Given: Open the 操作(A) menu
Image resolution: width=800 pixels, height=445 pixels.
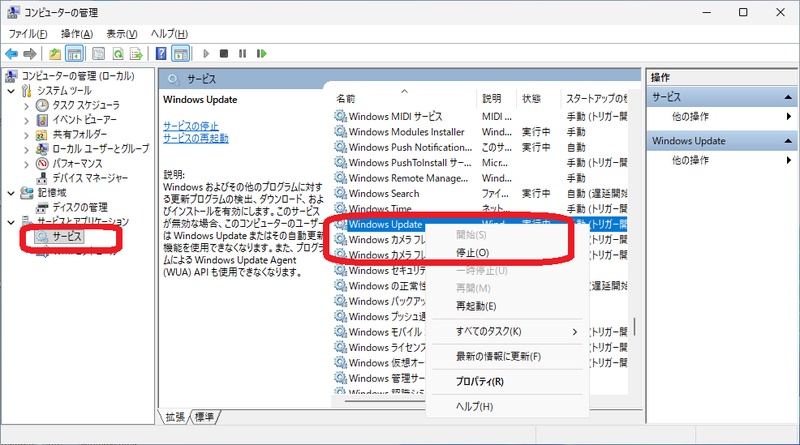Looking at the screenshot, I should 77,34.
